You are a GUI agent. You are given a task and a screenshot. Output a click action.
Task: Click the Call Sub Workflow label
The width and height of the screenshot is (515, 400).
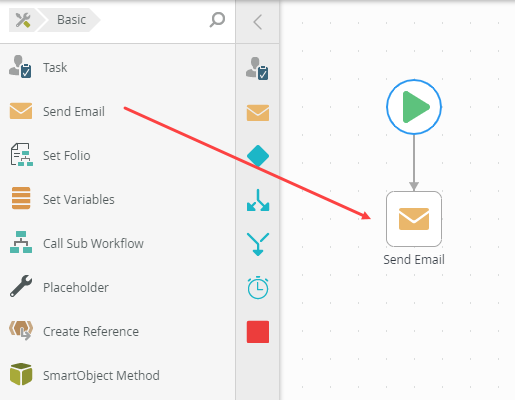pyautogui.click(x=93, y=243)
